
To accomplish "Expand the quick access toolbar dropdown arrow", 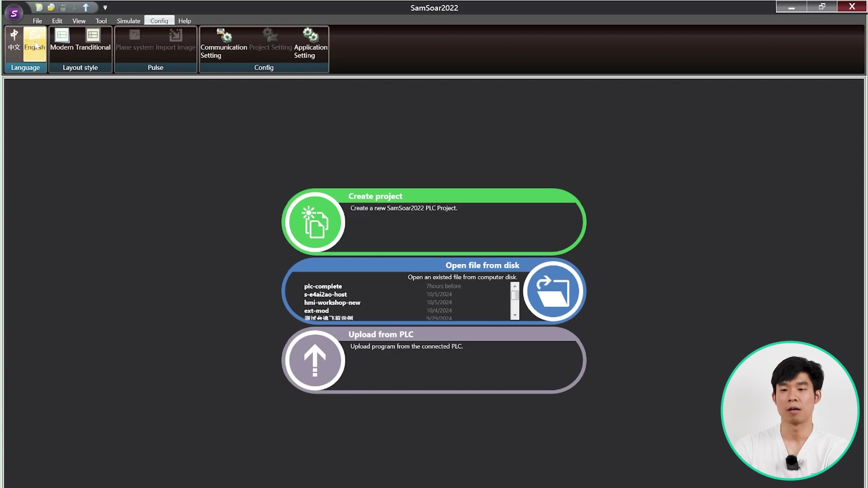I will 105,8.
